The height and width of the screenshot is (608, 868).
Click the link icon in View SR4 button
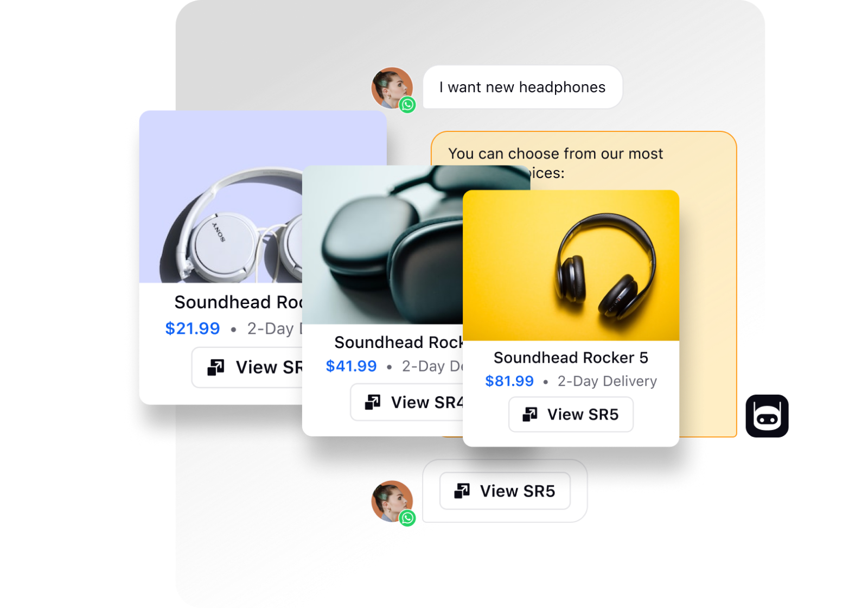pyautogui.click(x=373, y=402)
